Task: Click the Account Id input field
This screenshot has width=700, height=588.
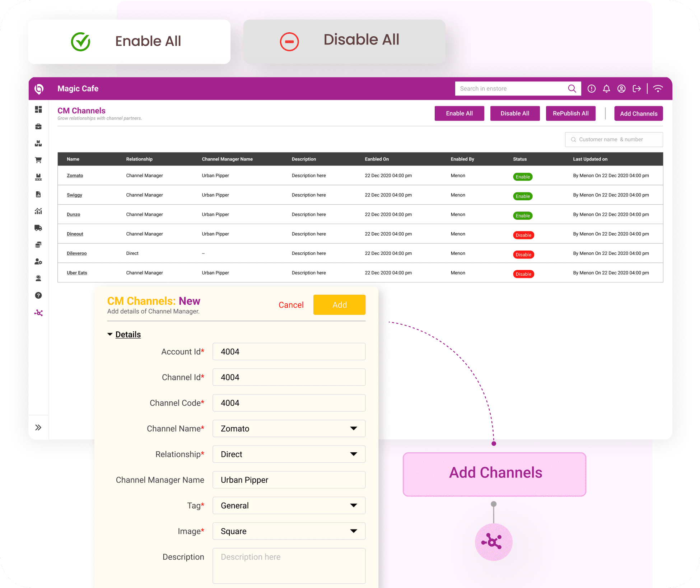Action: pos(289,352)
